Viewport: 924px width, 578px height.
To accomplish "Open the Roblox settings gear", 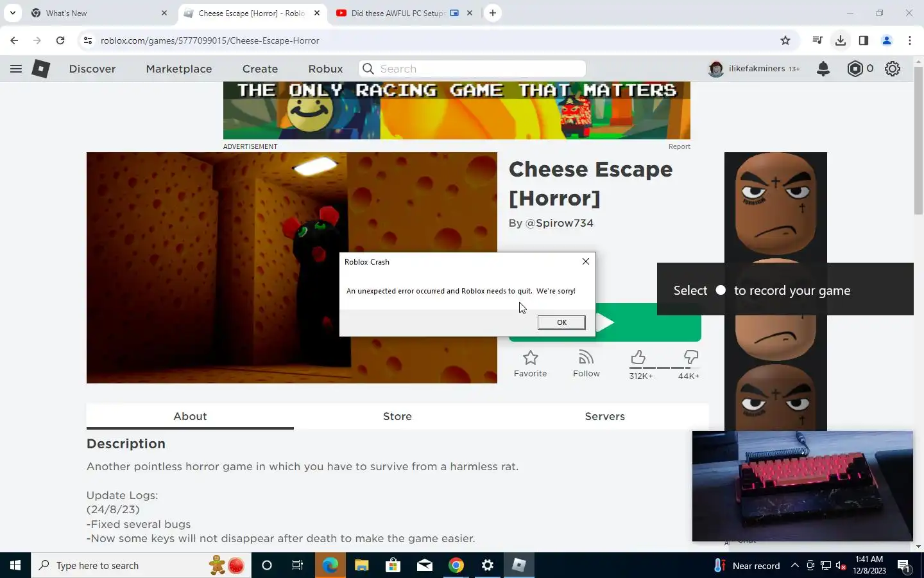I will point(893,69).
